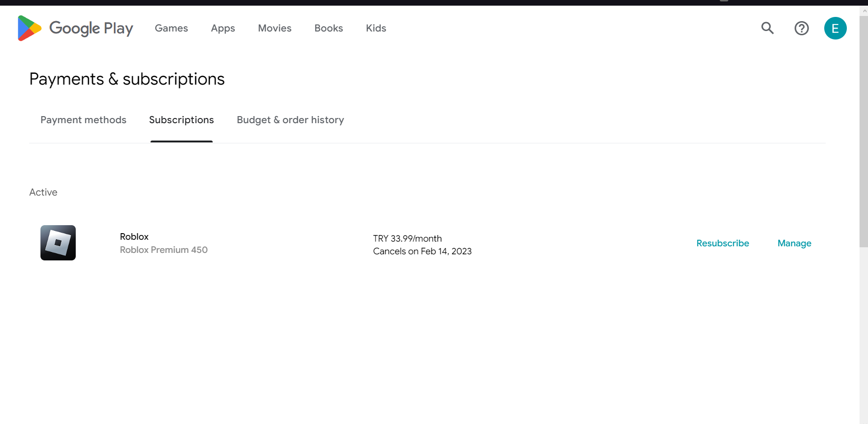Image resolution: width=868 pixels, height=424 pixels.
Task: Open the account avatar labeled E
Action: click(836, 28)
